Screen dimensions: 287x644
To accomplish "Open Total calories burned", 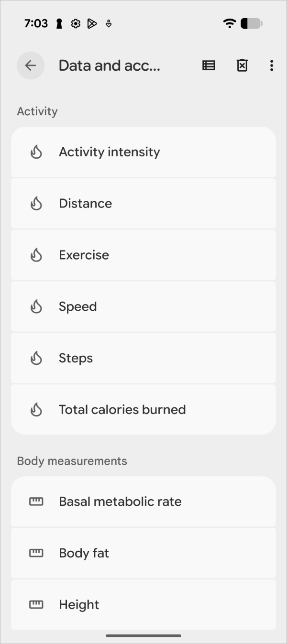I will pos(143,410).
